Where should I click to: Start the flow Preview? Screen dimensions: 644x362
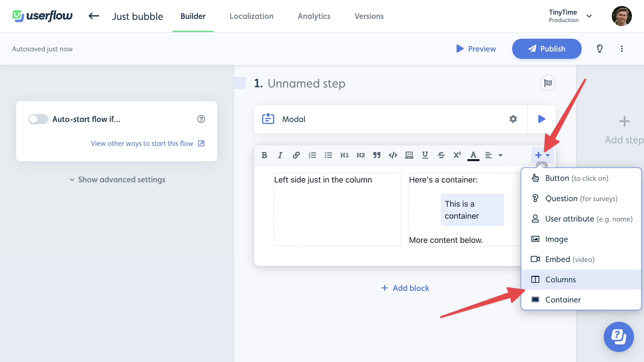click(476, 49)
